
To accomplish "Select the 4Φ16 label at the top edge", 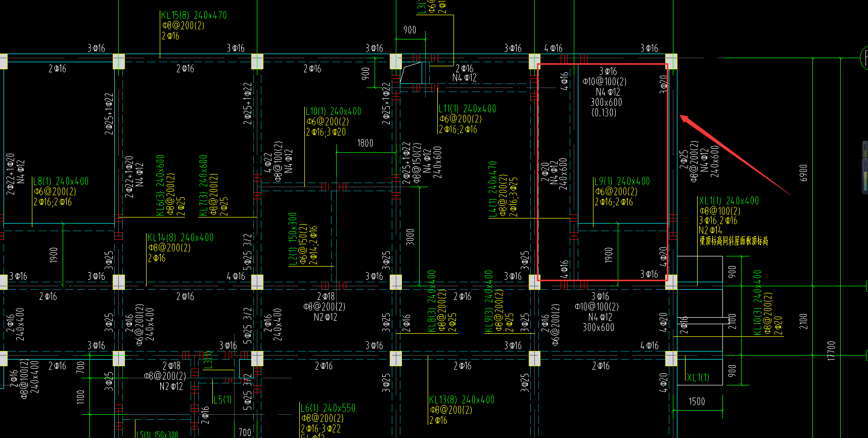I will [554, 48].
